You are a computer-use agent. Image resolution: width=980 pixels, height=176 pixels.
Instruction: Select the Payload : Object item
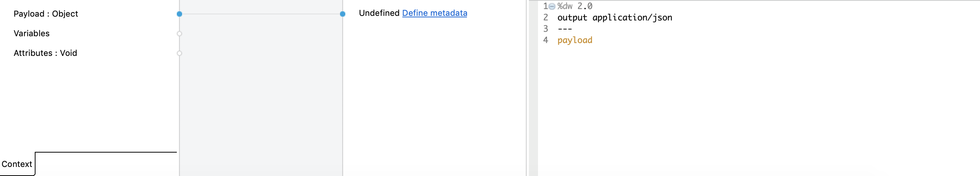click(x=46, y=14)
